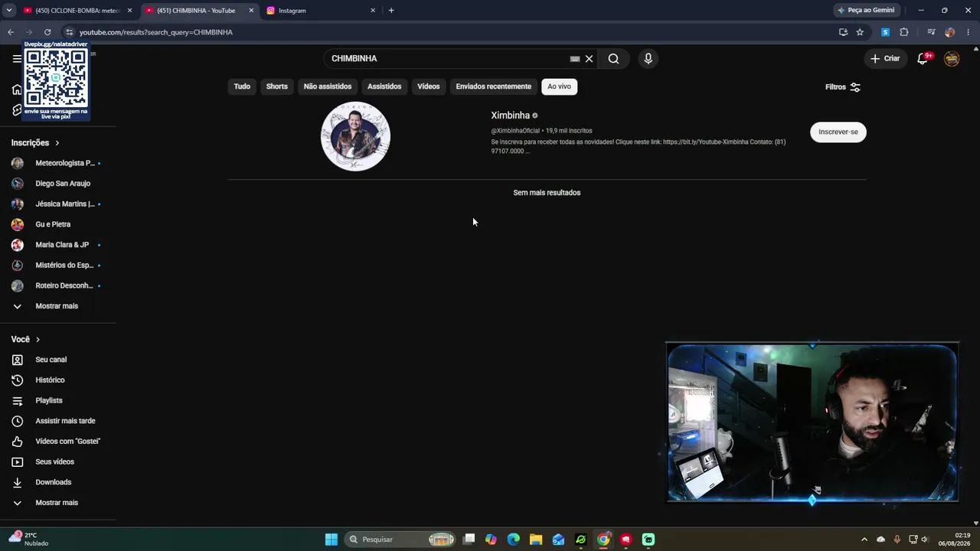Bookmark this page with the star
The image size is (980, 551).
tap(860, 32)
